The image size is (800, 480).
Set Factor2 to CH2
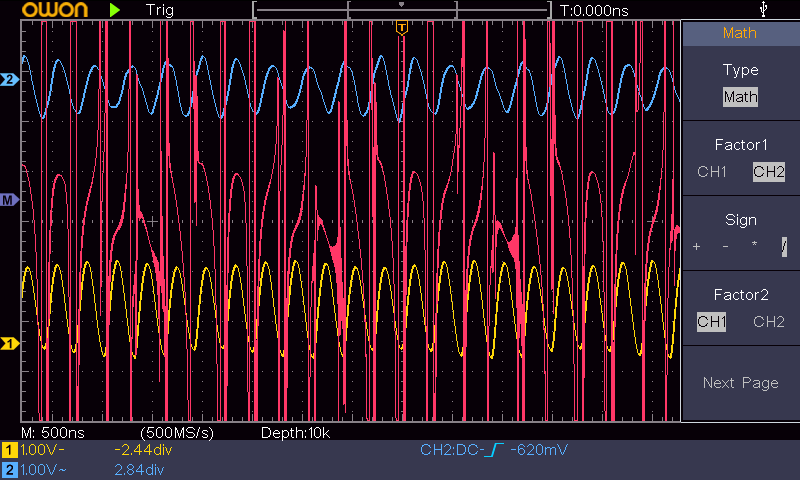(x=768, y=322)
